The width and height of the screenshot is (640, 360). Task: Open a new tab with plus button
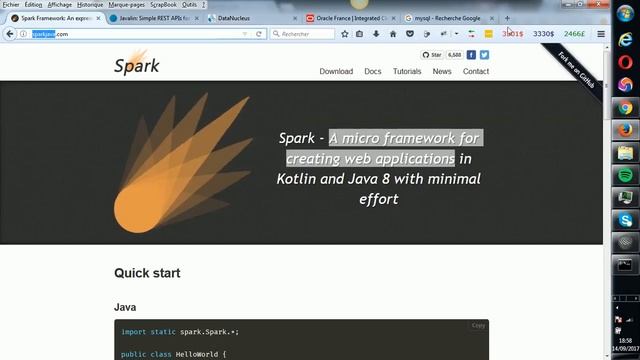507,18
